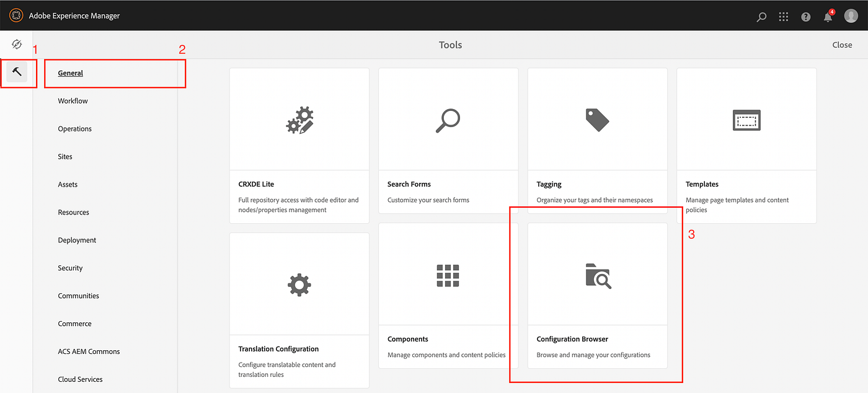The image size is (868, 393).
Task: Click the Adobe Experience Manager logo
Action: (x=15, y=15)
